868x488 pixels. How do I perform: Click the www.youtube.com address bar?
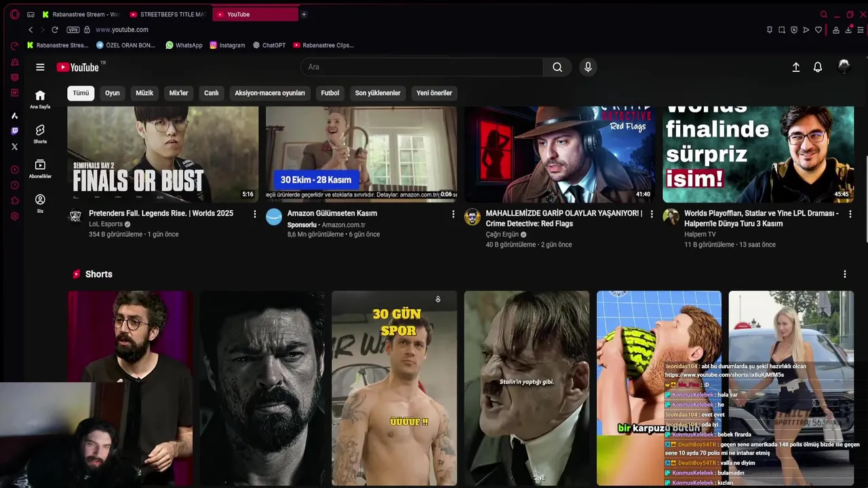122,30
